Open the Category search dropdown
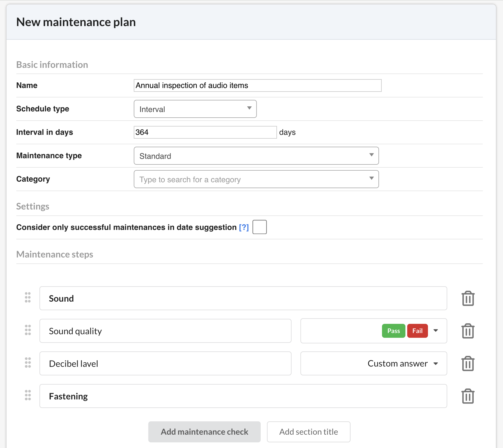Screen dimensions: 503x448 [256, 179]
